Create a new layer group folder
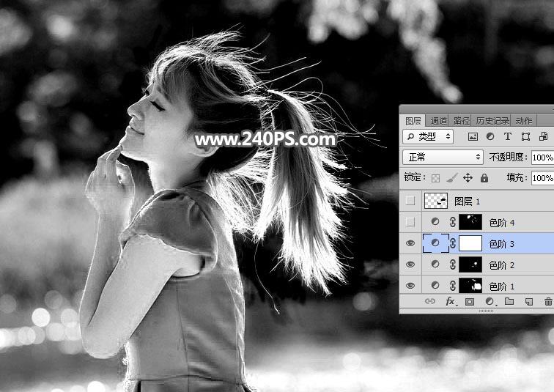This screenshot has height=392, width=554. (x=509, y=301)
